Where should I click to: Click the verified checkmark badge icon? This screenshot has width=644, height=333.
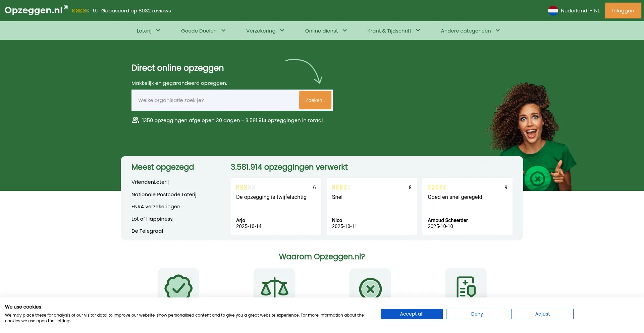click(178, 287)
